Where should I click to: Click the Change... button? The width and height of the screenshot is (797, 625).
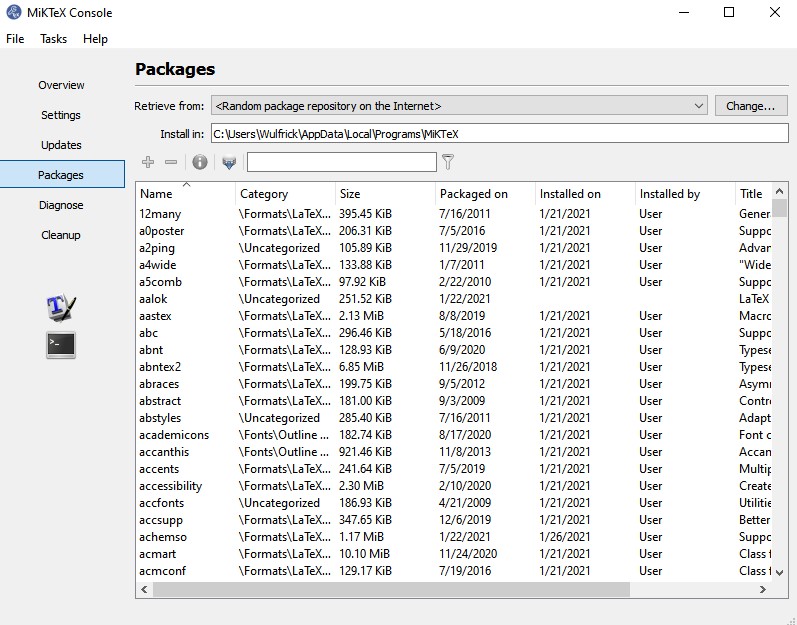(751, 106)
